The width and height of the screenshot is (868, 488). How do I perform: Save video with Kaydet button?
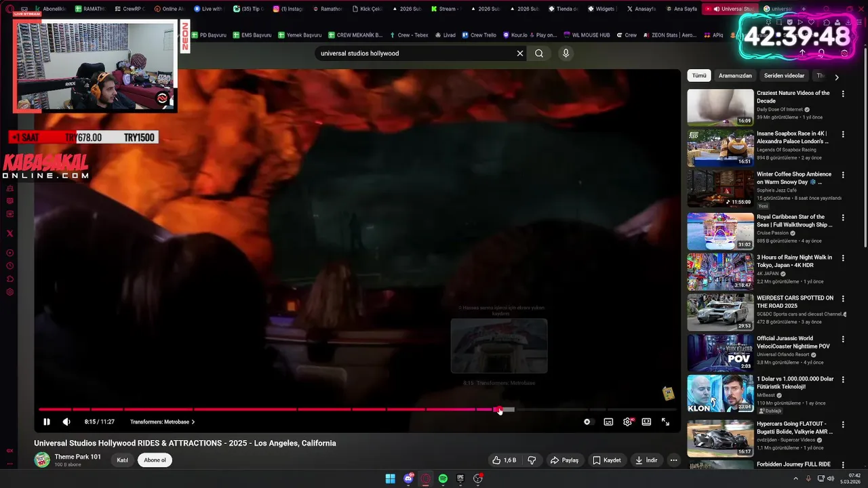coord(606,460)
